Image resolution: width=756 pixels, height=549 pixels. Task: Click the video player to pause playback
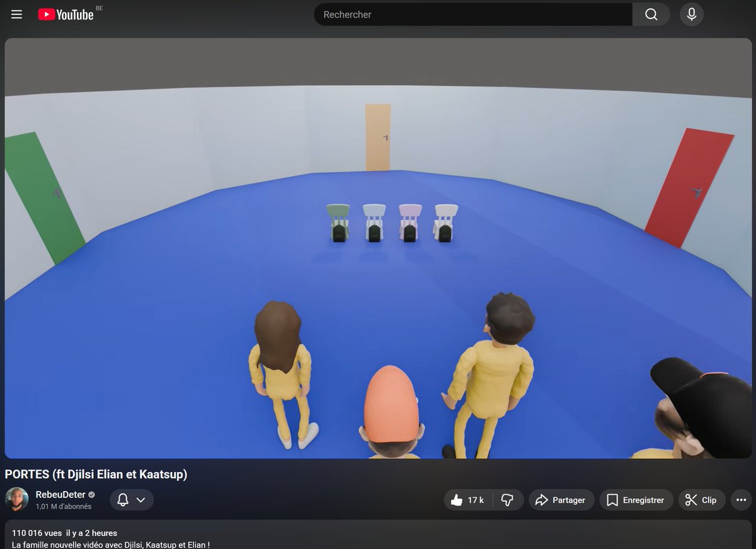point(378,248)
